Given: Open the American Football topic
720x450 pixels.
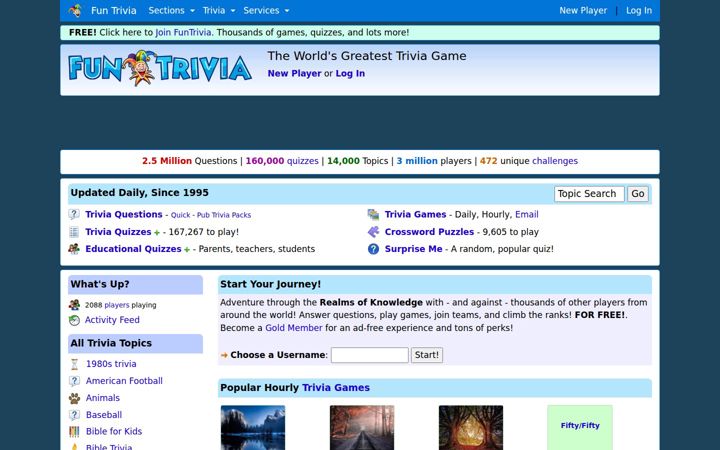Looking at the screenshot, I should pyautogui.click(x=124, y=381).
